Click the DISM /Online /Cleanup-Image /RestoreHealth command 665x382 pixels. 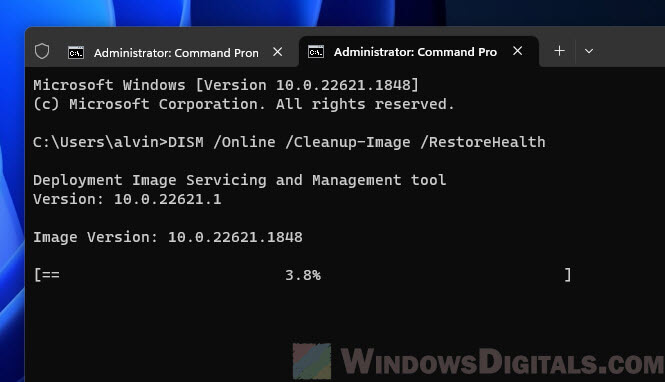click(356, 142)
